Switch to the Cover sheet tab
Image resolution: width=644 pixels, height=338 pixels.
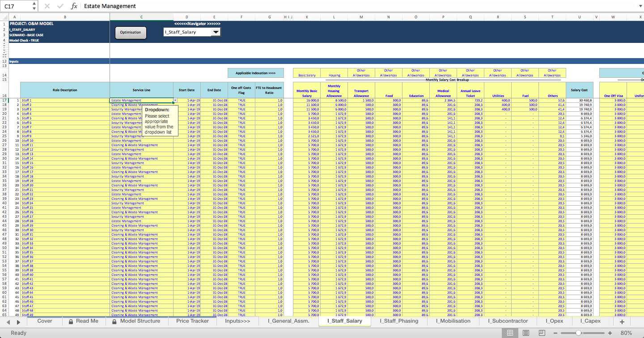coord(45,321)
